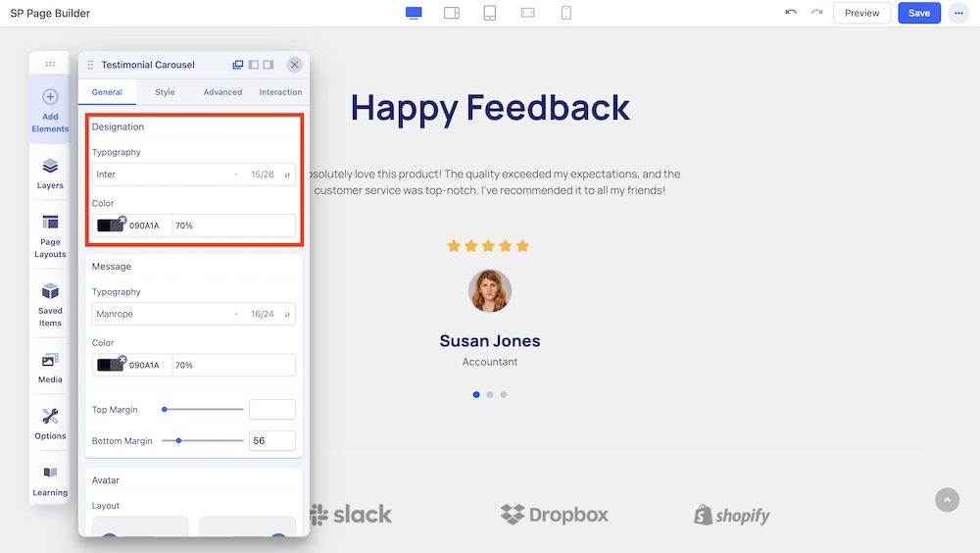The width and height of the screenshot is (980, 553).
Task: Switch to the Advanced tab
Action: (222, 92)
